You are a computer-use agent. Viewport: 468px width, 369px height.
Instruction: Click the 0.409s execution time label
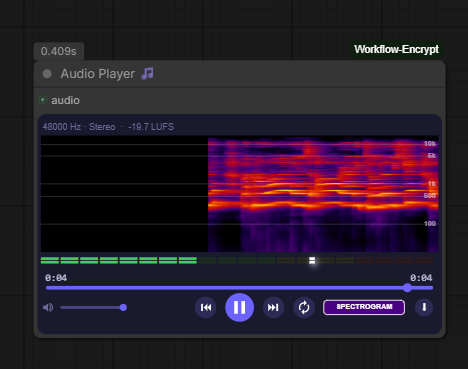click(x=59, y=51)
